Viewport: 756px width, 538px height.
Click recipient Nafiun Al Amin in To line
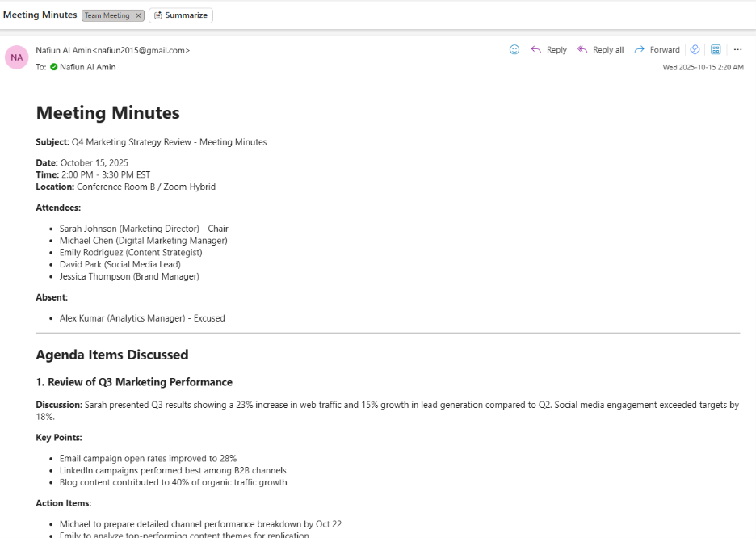click(87, 67)
